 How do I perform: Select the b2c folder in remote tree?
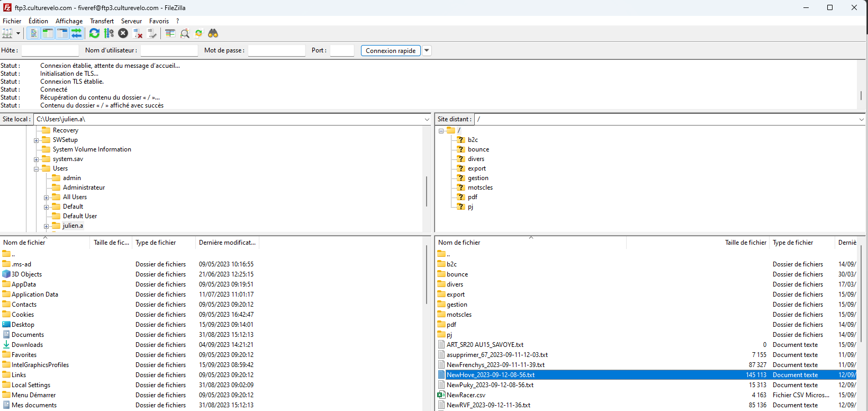(x=473, y=140)
